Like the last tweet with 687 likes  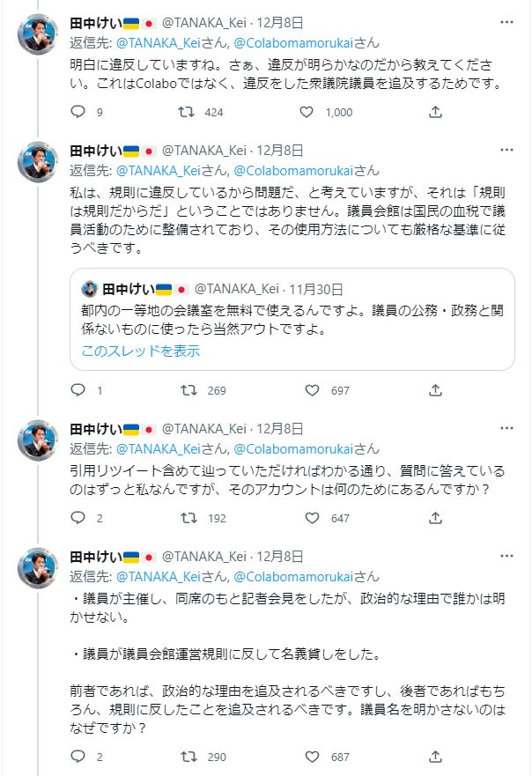point(312,757)
